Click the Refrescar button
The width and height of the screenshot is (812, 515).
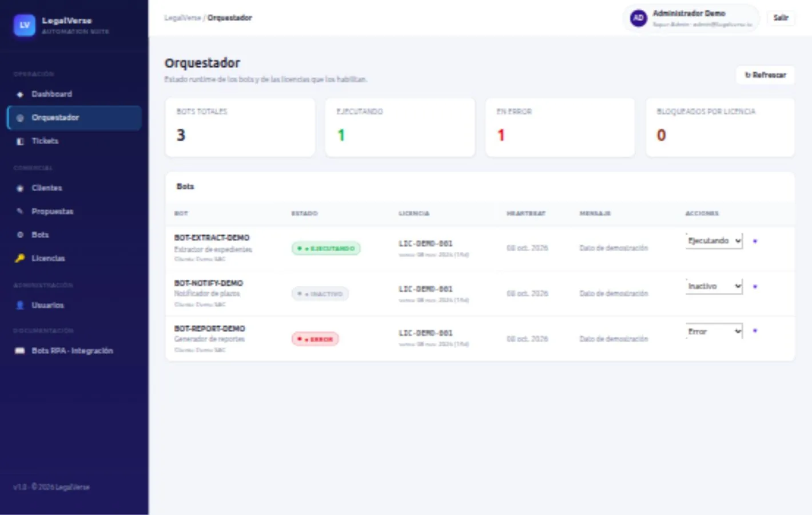(x=765, y=75)
